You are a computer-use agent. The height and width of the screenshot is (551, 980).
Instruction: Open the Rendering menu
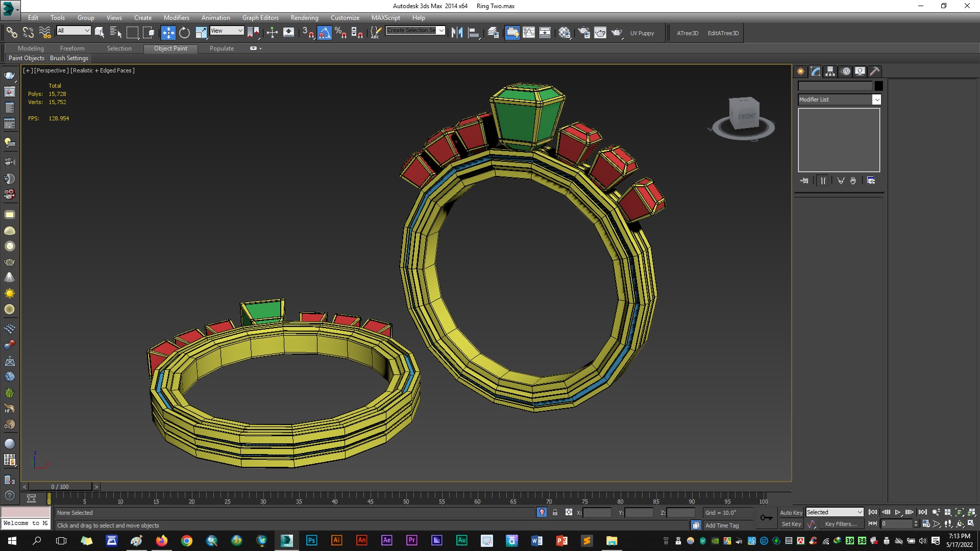304,17
